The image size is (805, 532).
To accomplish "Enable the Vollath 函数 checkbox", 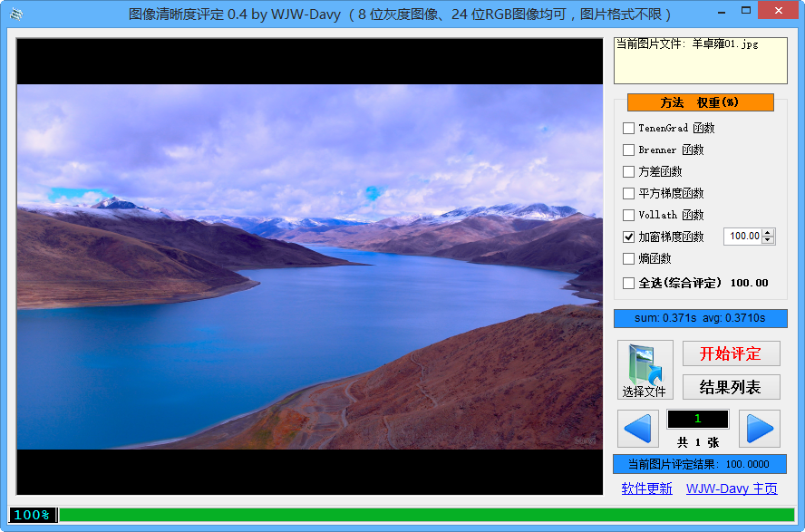I will click(x=628, y=215).
